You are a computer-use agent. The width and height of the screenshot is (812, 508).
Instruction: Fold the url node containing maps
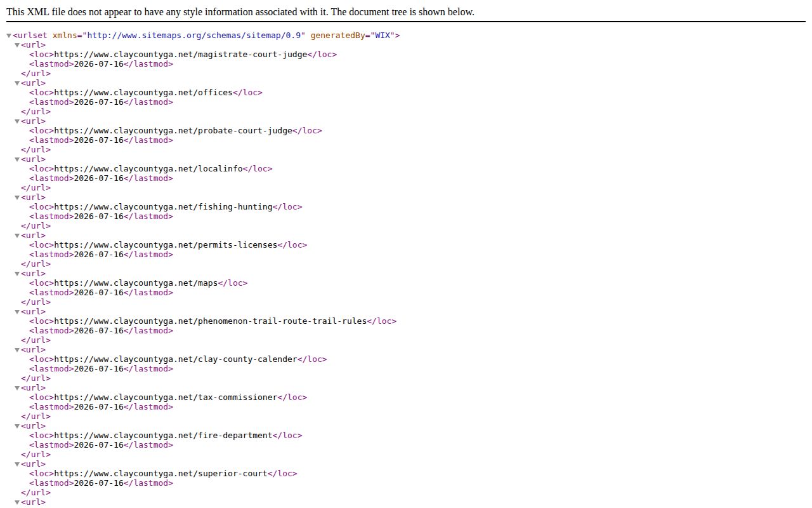point(17,274)
